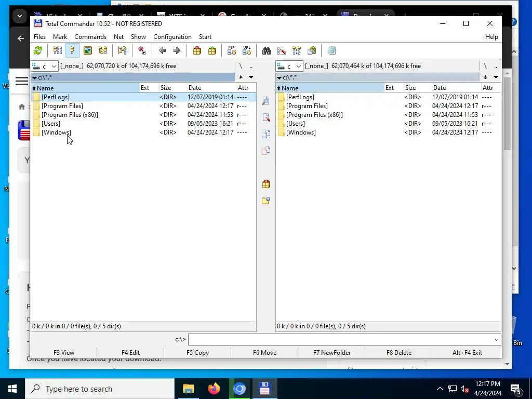Viewport: 532px width, 399px height.
Task: Expand the command line history dropdown
Action: pyautogui.click(x=496, y=340)
